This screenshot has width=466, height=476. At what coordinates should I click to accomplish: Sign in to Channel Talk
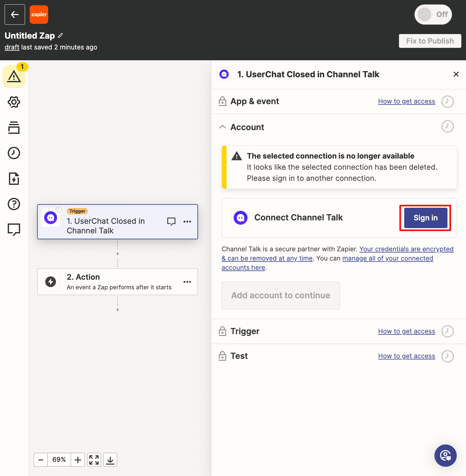[x=426, y=218]
